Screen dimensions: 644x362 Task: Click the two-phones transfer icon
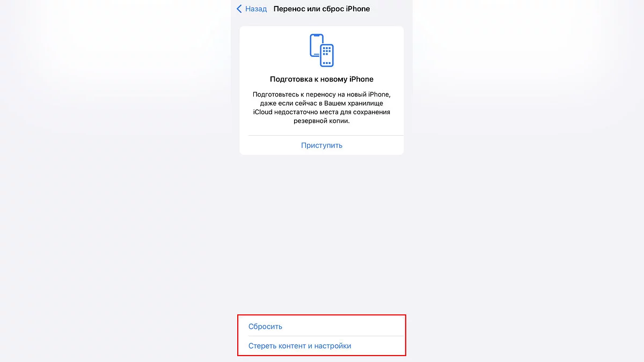coord(321,50)
